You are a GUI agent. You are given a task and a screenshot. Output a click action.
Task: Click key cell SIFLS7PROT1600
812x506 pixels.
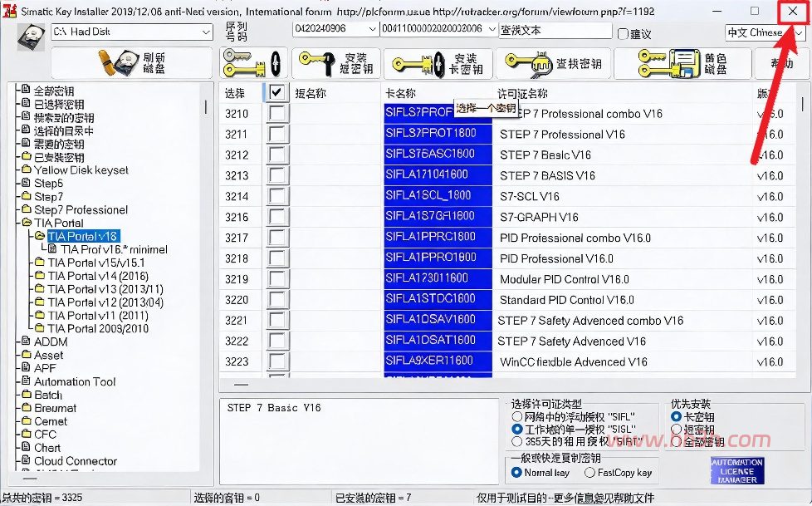438,134
